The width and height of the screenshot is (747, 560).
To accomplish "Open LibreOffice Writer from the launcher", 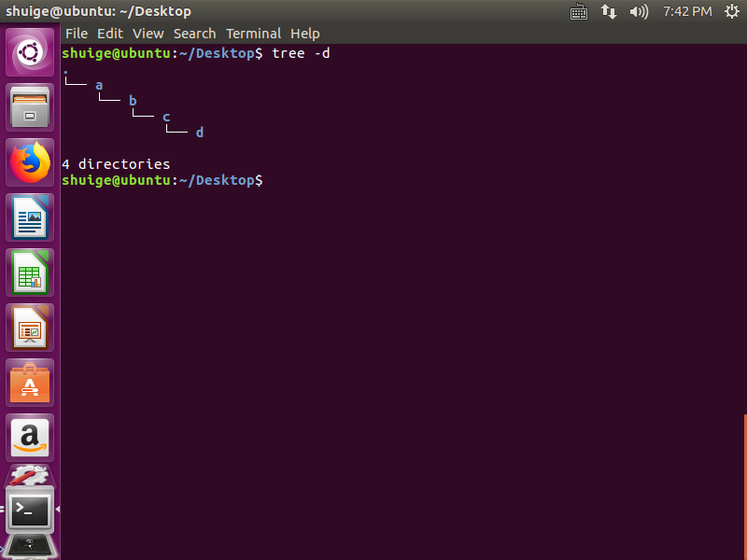I will [30, 217].
